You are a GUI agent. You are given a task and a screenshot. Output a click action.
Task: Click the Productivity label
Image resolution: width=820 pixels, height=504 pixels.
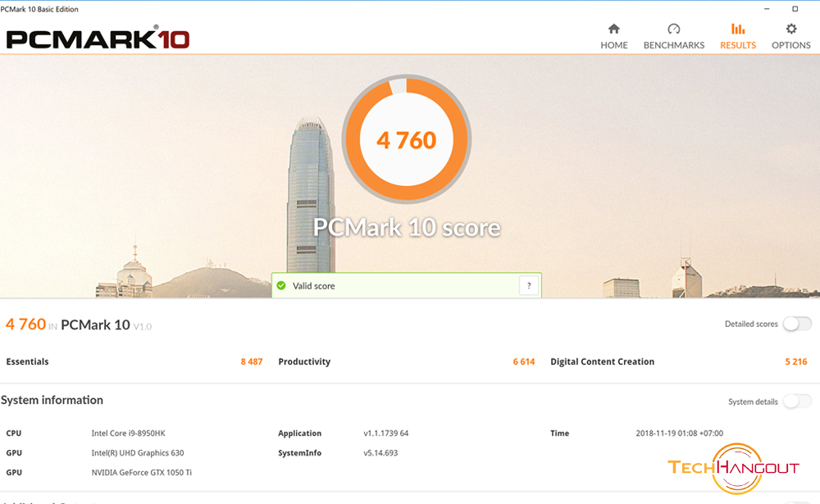[304, 361]
